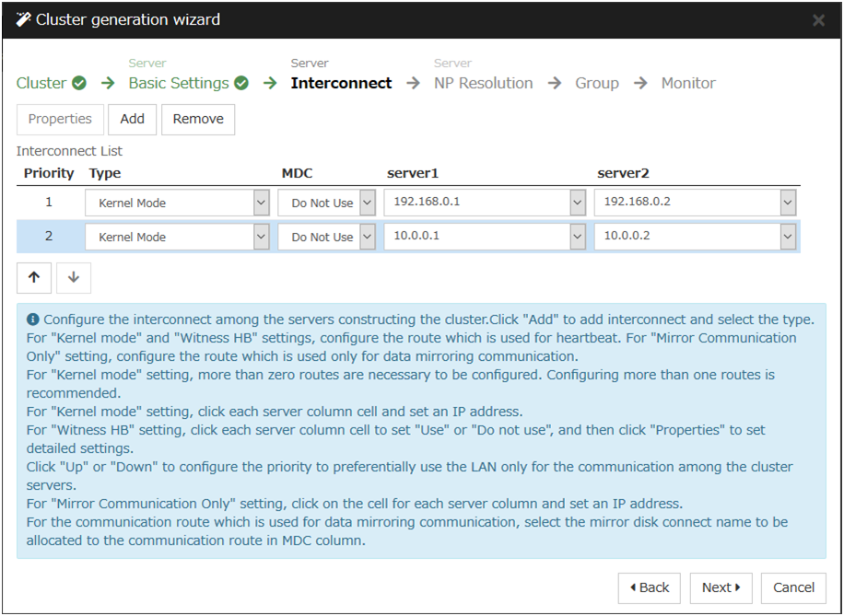Click the green checkmark beside Cluster

[79, 84]
